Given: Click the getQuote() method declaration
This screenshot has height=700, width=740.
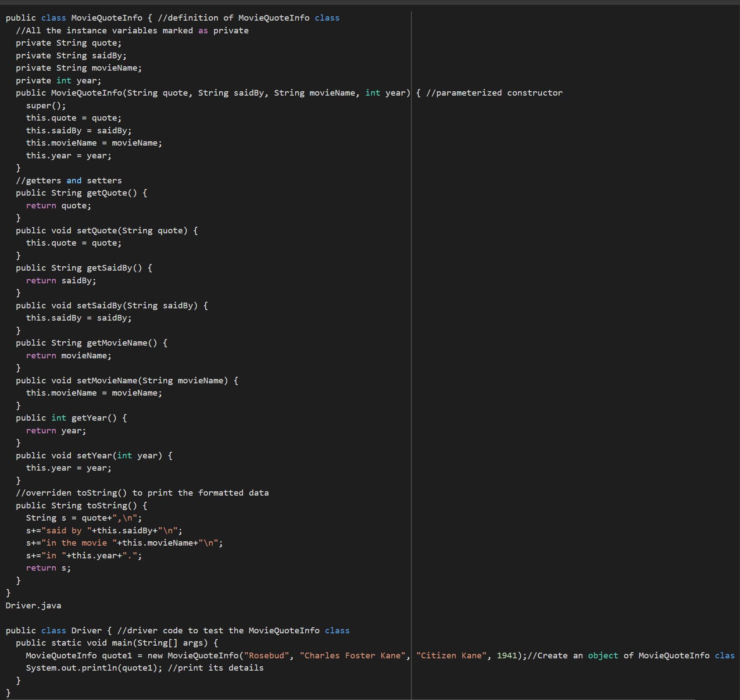Looking at the screenshot, I should coord(81,193).
